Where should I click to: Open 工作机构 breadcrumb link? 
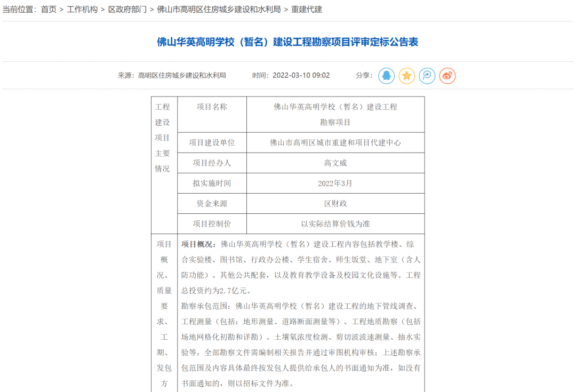pyautogui.click(x=82, y=10)
